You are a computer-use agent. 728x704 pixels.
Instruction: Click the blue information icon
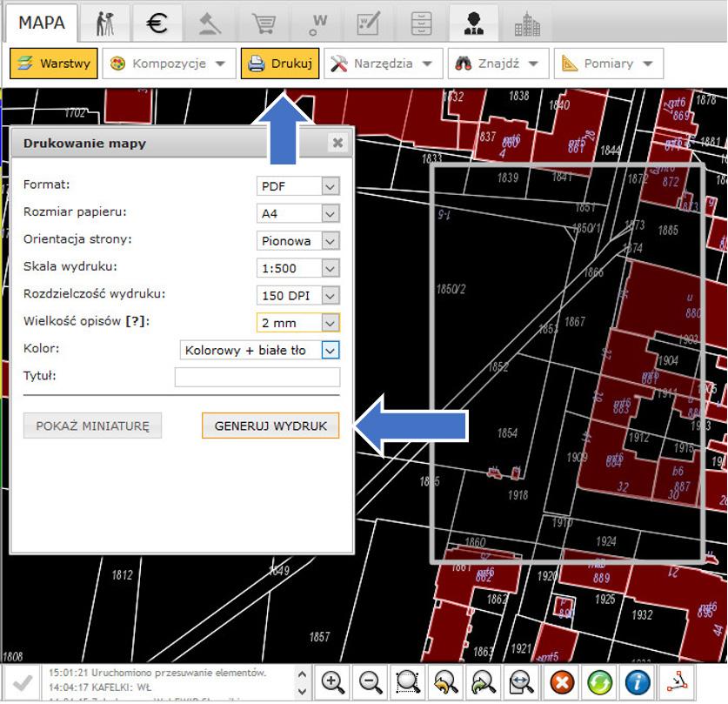point(638,682)
